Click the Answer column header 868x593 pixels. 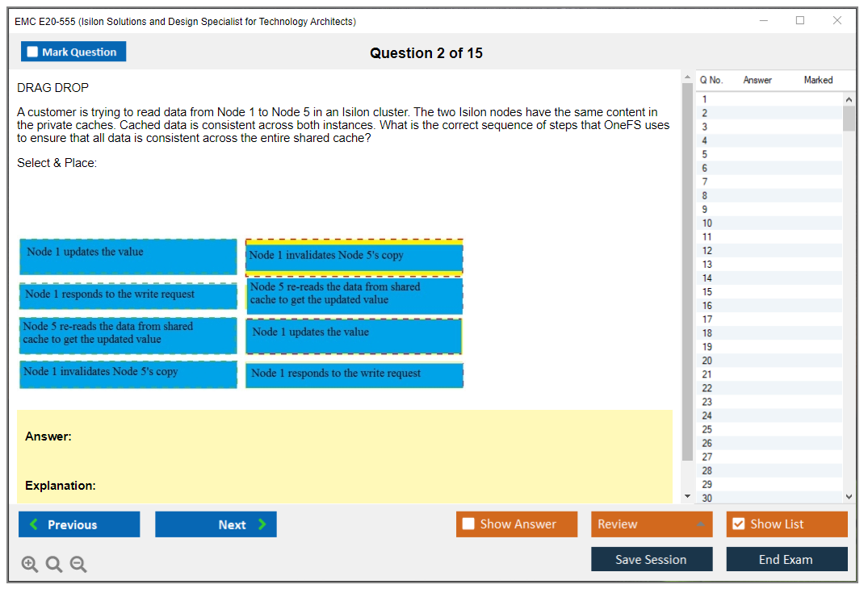(x=757, y=80)
